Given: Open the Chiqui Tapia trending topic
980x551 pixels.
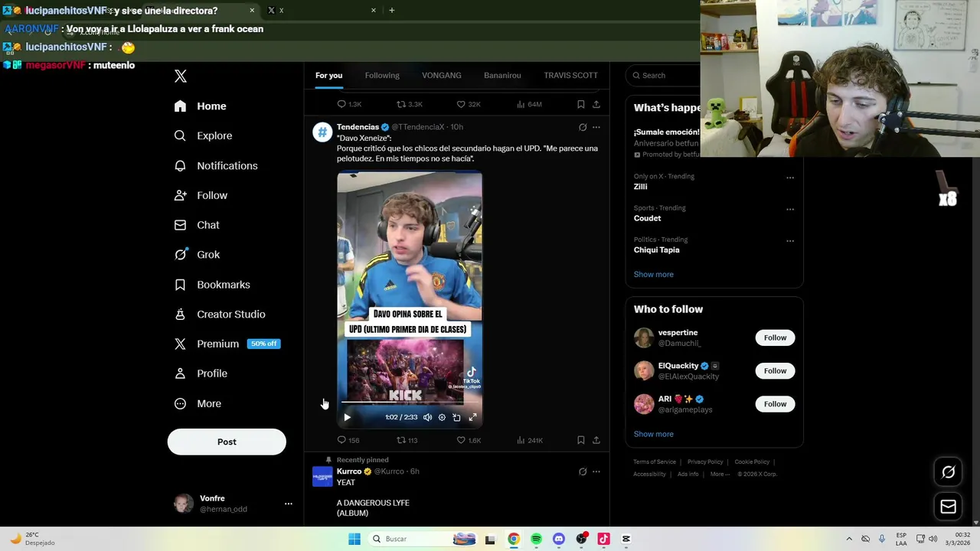Looking at the screenshot, I should tap(656, 249).
